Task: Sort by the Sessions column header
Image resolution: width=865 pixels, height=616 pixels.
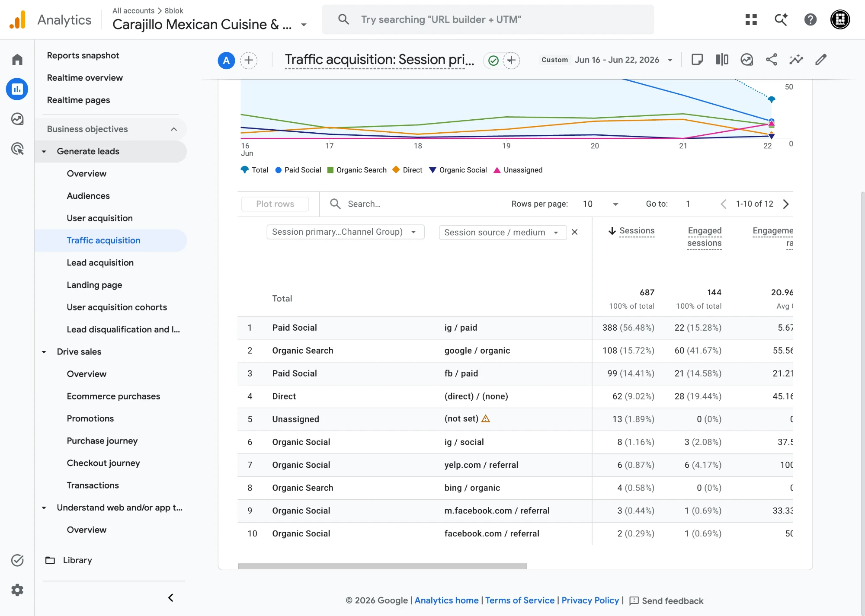Action: click(637, 231)
